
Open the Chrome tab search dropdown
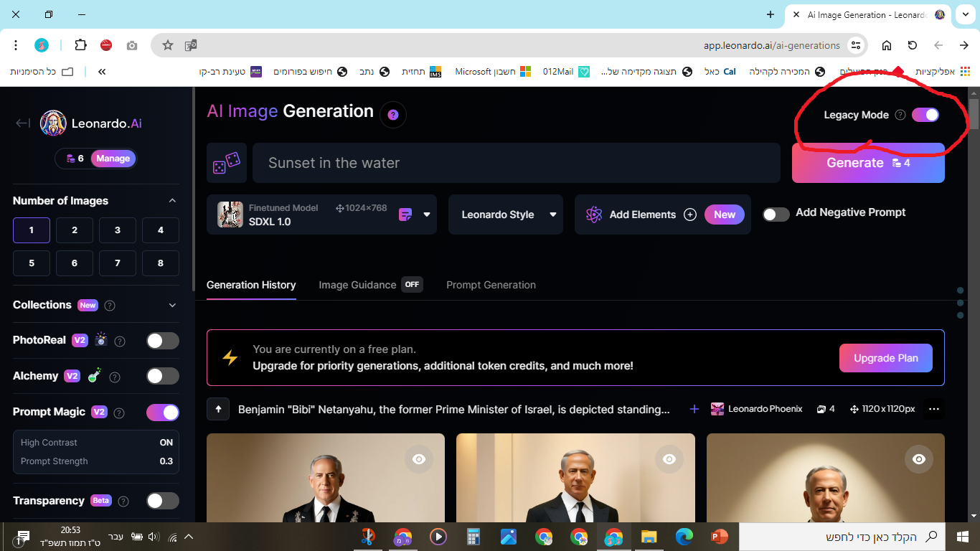(964, 14)
